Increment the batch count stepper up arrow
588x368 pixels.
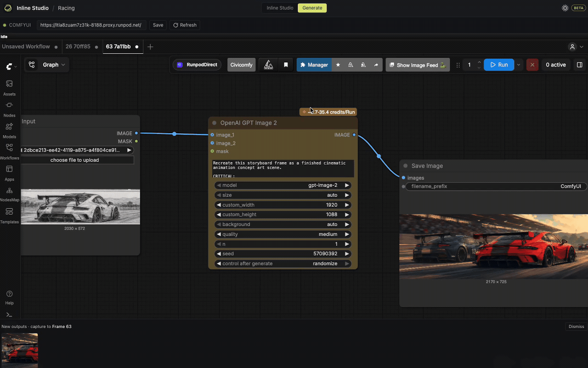[479, 62]
